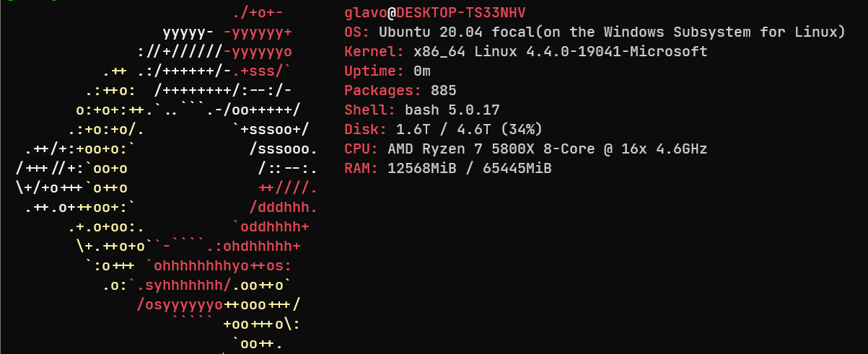Click the package count 885

[x=444, y=91]
